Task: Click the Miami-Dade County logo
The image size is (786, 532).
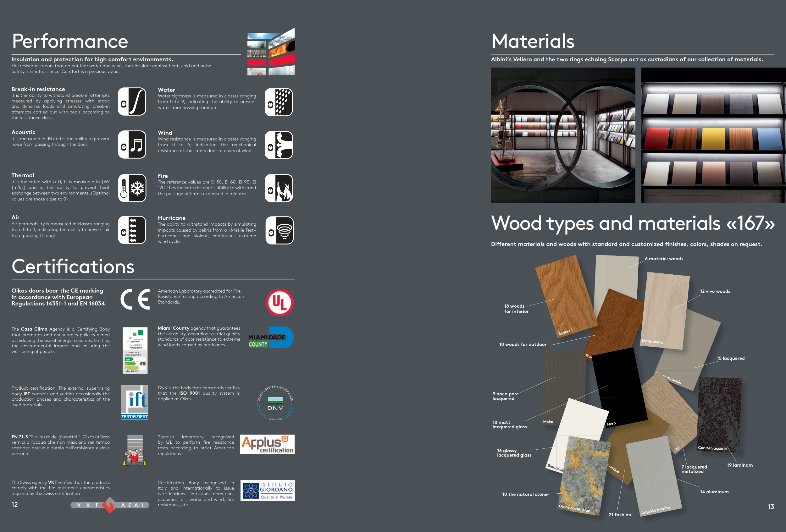Action: click(271, 337)
